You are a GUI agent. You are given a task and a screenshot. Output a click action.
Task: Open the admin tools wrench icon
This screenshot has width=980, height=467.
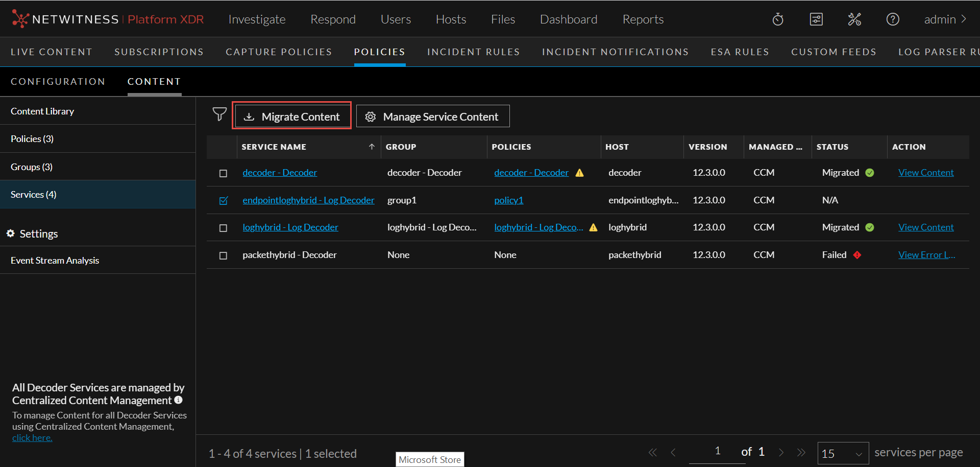click(854, 19)
